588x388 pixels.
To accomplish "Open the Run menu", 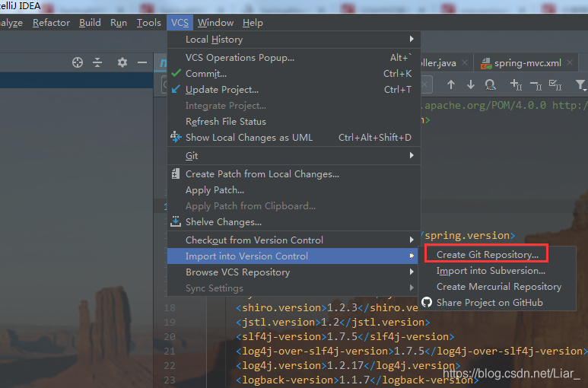I will 119,23.
